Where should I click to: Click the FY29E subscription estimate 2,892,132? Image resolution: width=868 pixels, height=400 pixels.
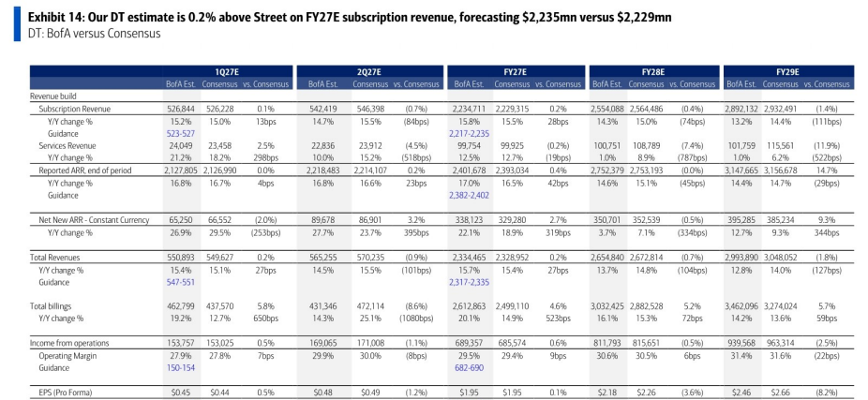point(741,109)
